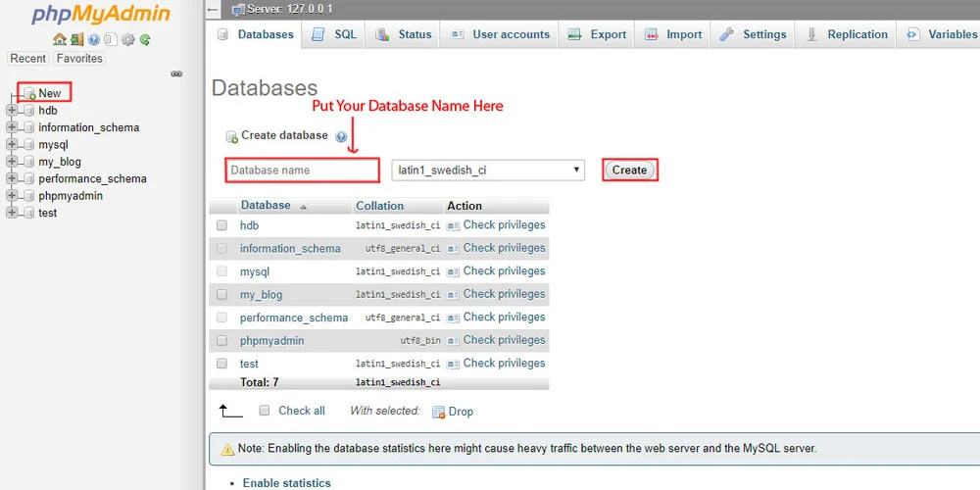Click the Enable statistics link
Viewport: 980px width, 490px height.
click(x=287, y=483)
